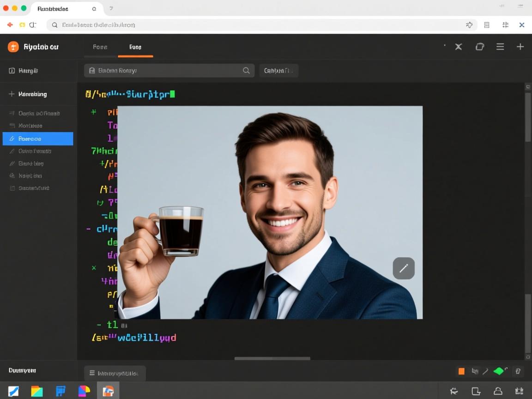532x399 pixels.
Task: Click the orange round app logo
Action: [13, 47]
